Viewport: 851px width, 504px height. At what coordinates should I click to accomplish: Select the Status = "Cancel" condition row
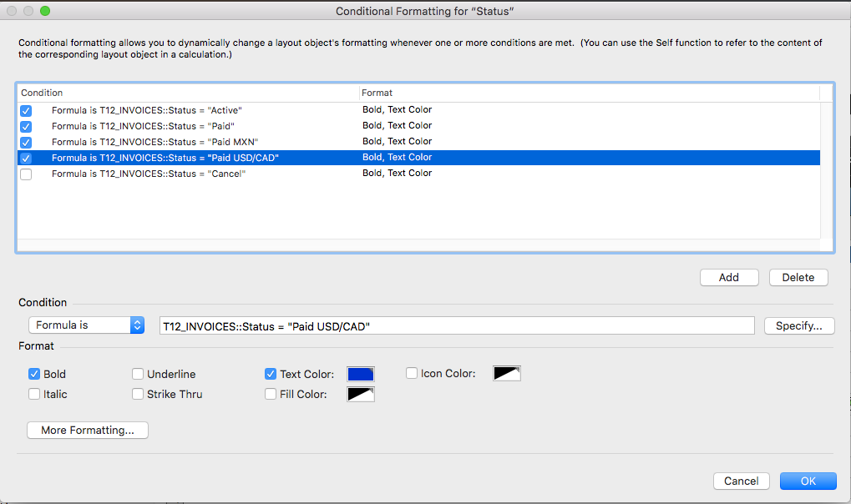click(x=418, y=174)
